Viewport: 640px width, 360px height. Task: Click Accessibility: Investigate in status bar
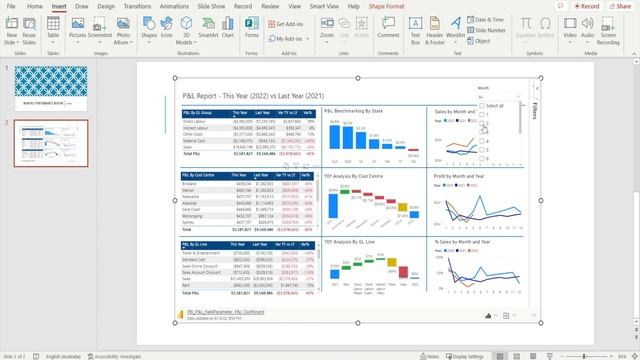click(114, 356)
